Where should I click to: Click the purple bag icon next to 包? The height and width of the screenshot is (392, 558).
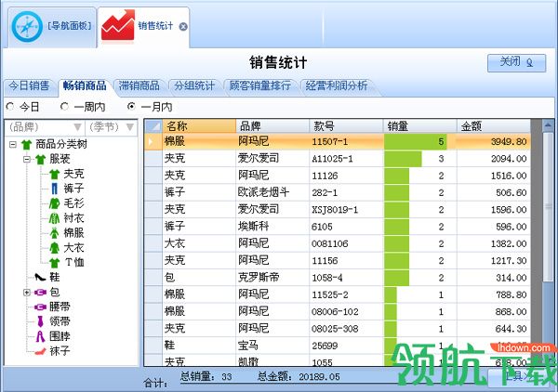[x=40, y=292]
